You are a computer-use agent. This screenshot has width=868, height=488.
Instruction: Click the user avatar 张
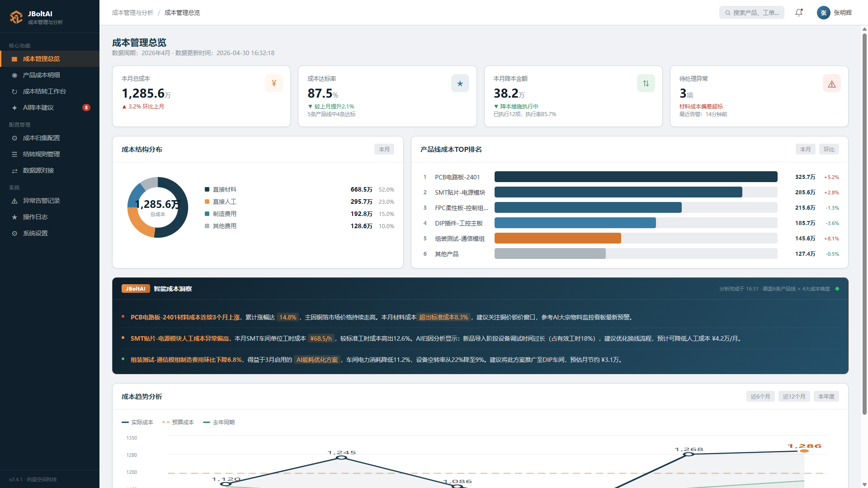pos(823,13)
